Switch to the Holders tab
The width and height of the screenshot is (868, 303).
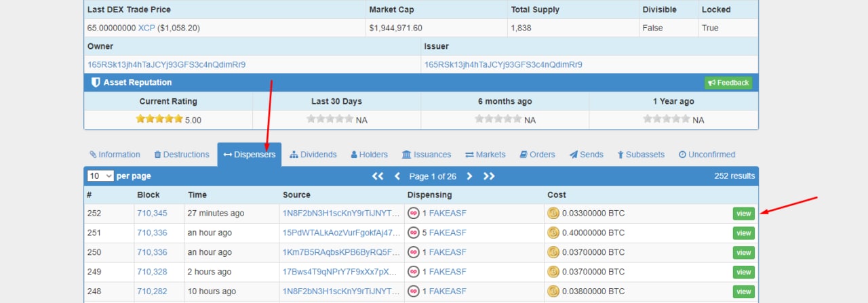coord(369,155)
